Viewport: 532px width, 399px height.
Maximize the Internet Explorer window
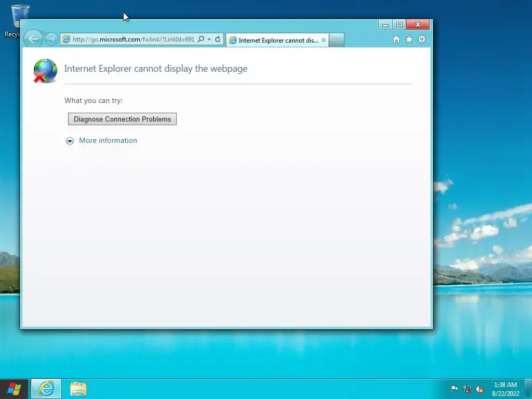point(400,24)
